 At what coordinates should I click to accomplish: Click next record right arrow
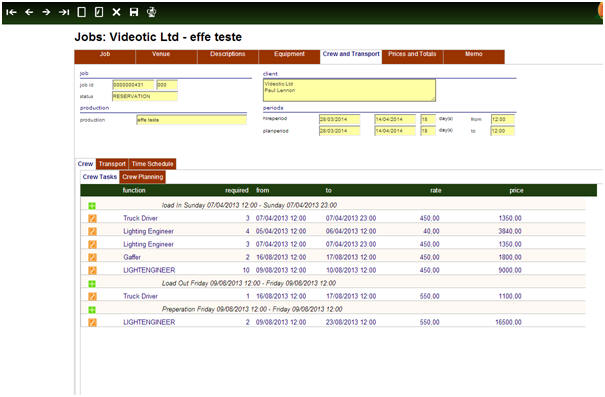(46, 12)
